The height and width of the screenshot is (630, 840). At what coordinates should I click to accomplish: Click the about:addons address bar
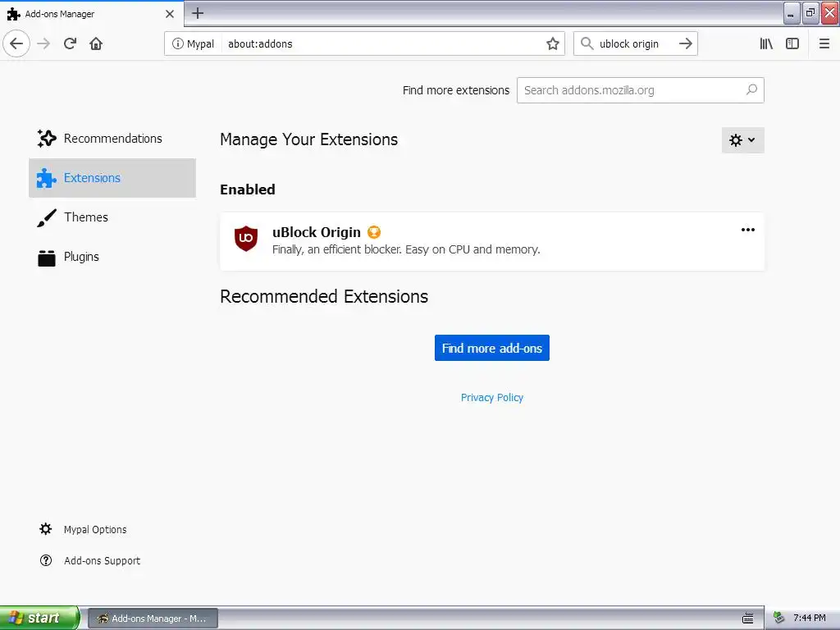(x=364, y=44)
